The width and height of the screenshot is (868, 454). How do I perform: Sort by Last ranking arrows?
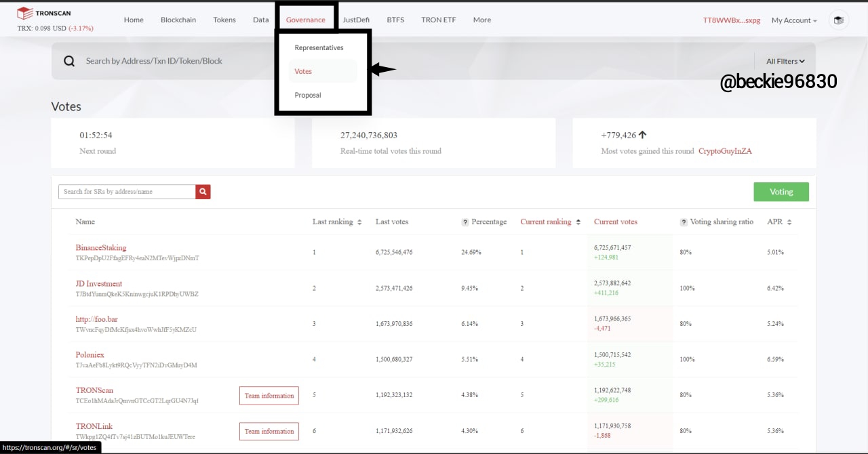(x=359, y=222)
